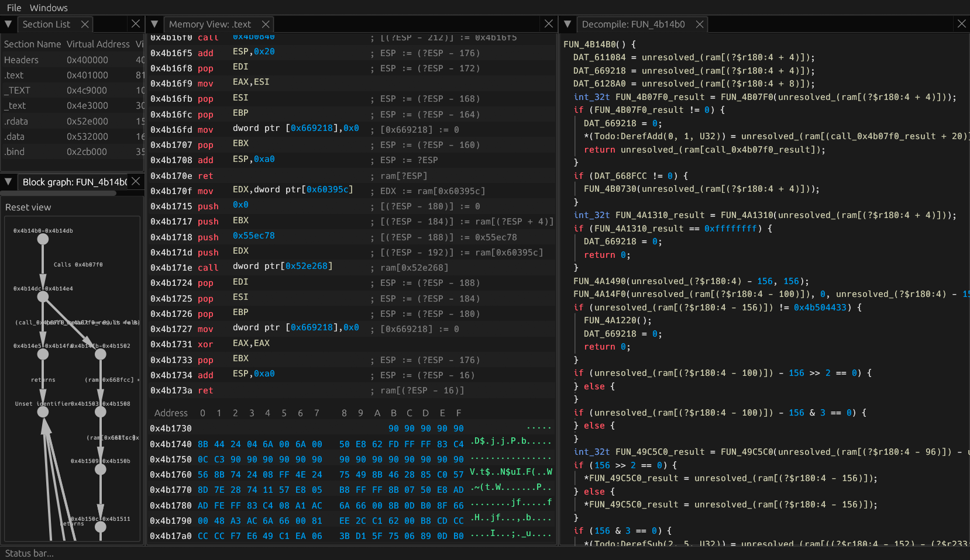
Task: Click graph node 0x4b14b0-0x4b14db
Action: tap(43, 239)
